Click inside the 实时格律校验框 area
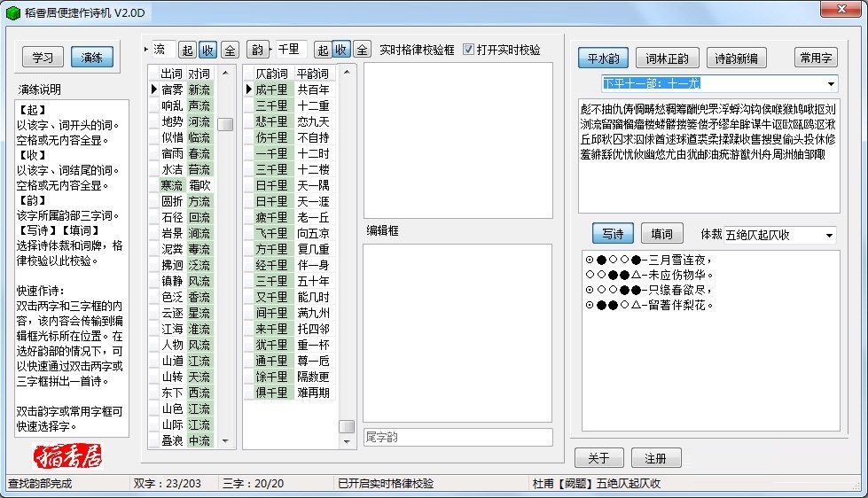The image size is (868, 498). [x=457, y=140]
